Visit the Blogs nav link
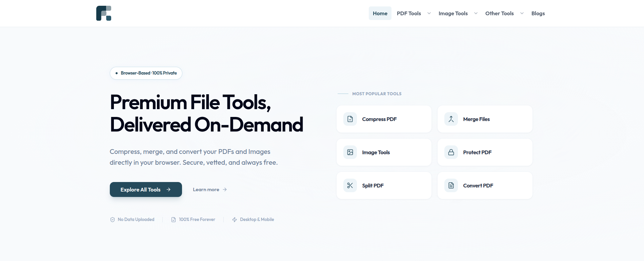 pyautogui.click(x=538, y=13)
